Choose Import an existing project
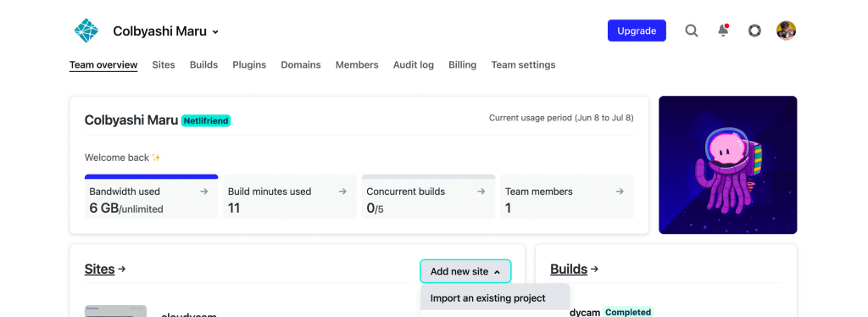868x317 pixels. click(495, 298)
